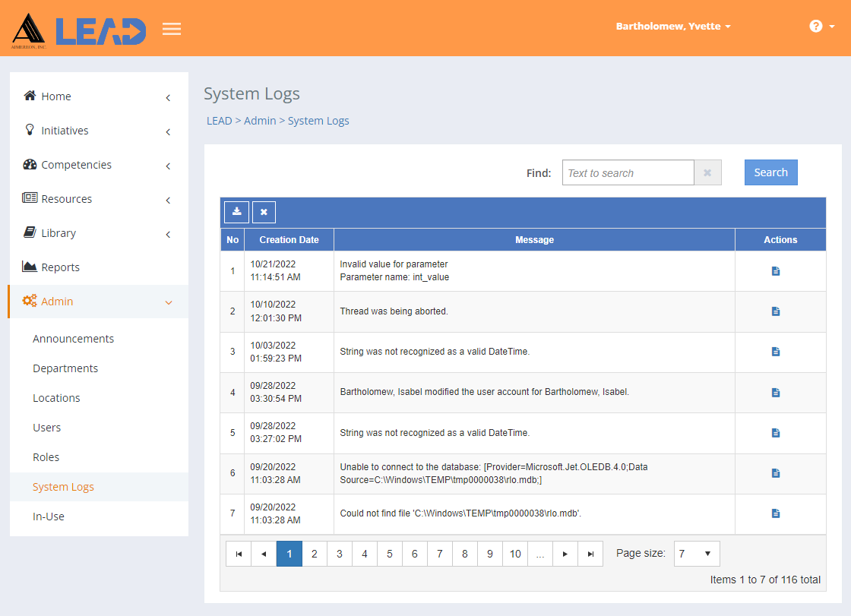Go to page 3
Image resolution: width=851 pixels, height=616 pixels.
coord(339,554)
